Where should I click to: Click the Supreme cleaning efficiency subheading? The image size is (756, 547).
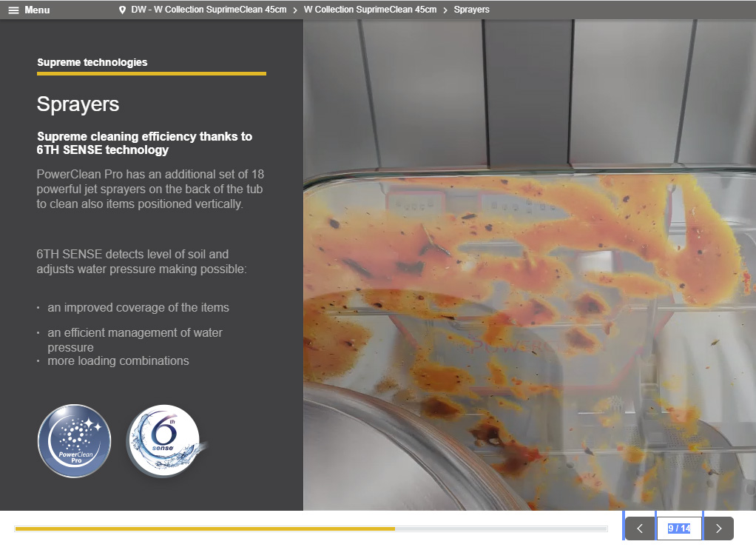144,143
